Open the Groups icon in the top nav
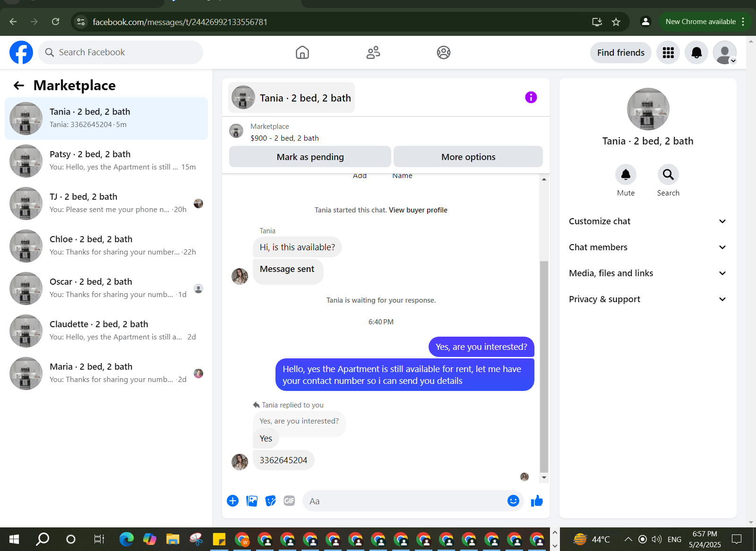The height and width of the screenshot is (551, 756). pyautogui.click(x=444, y=52)
